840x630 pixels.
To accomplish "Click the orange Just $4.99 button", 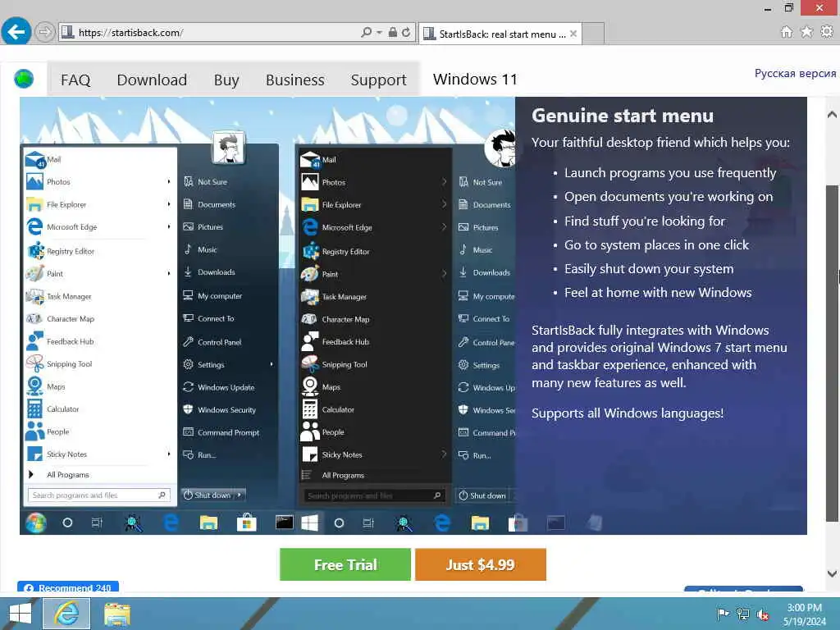I will [x=481, y=564].
